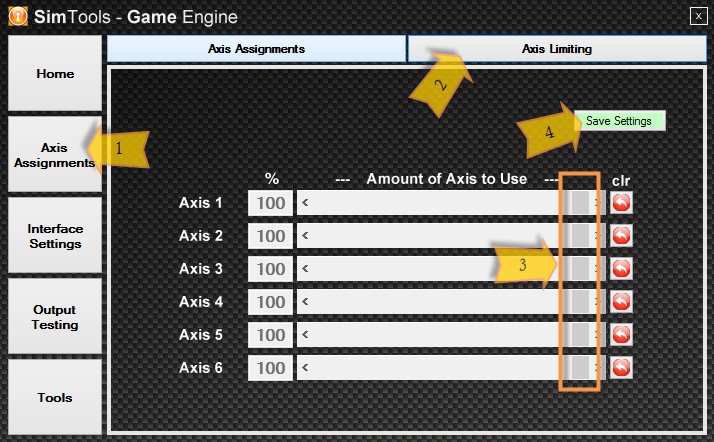Click the 'SimTools - Game Engine' title text
714x442 pixels.
tap(136, 17)
